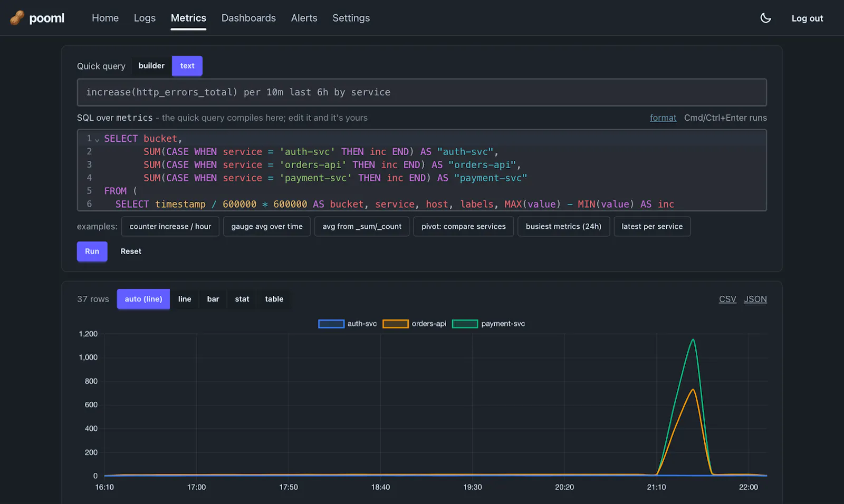Click the 'Cmd/Ctrl+Enter runs' hint text
This screenshot has height=504, width=844.
725,118
